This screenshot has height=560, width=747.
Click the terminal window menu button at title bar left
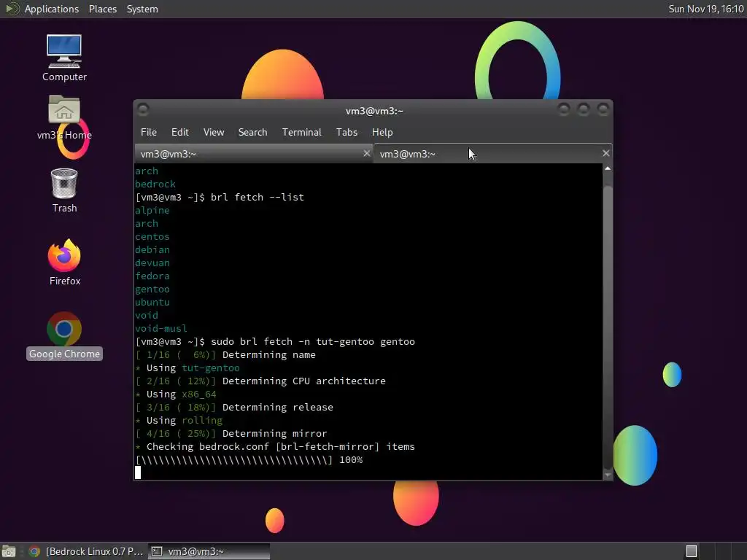tap(143, 110)
